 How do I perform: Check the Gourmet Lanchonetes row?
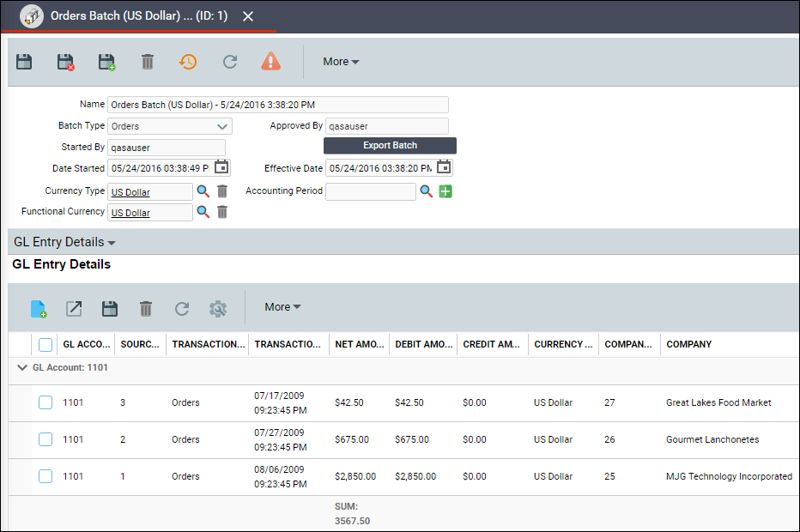45,439
